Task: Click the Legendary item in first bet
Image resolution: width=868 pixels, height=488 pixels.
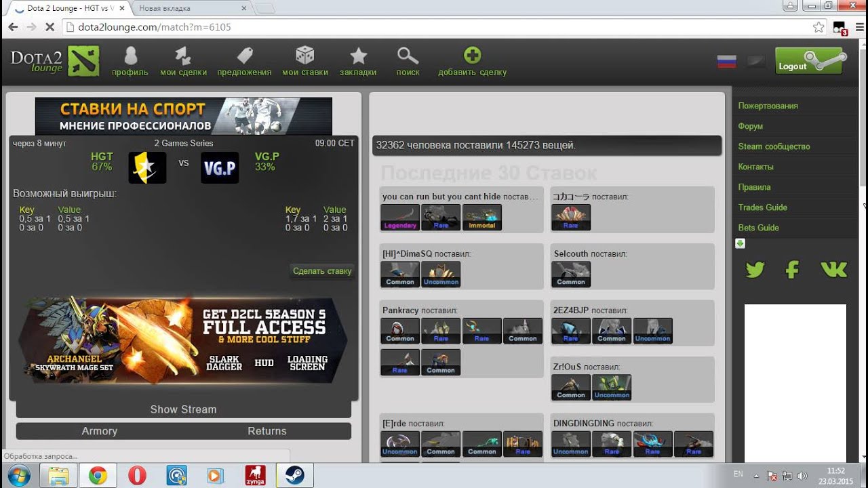Action: pyautogui.click(x=400, y=218)
